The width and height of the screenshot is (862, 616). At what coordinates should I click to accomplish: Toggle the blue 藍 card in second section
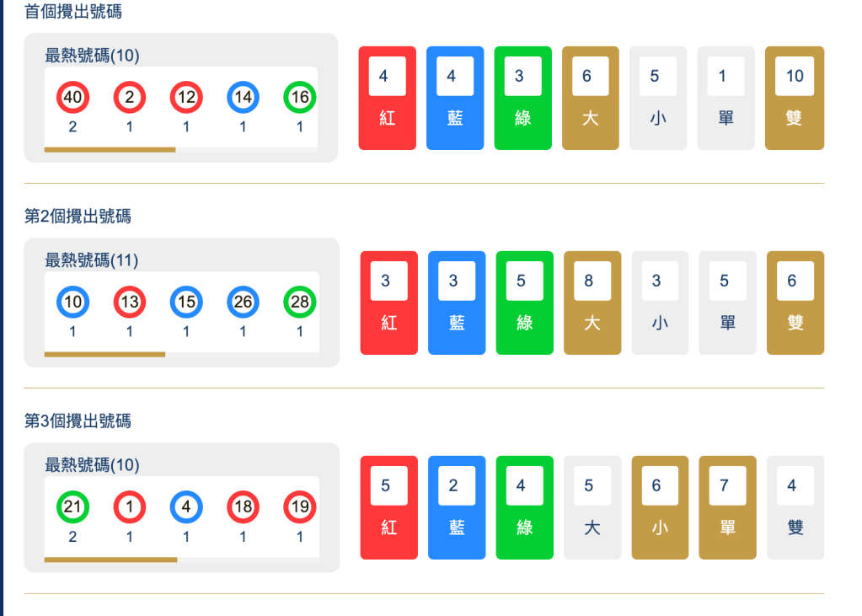456,303
